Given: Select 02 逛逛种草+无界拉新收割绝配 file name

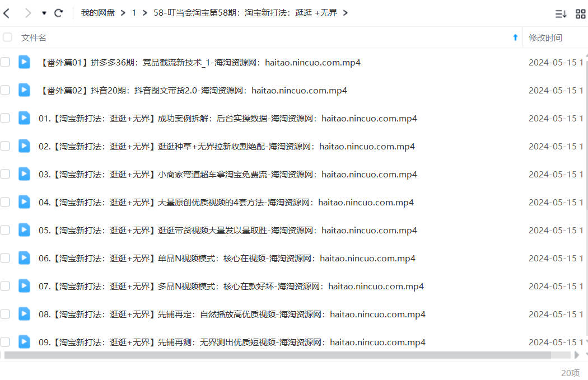Looking at the screenshot, I should click(226, 147).
